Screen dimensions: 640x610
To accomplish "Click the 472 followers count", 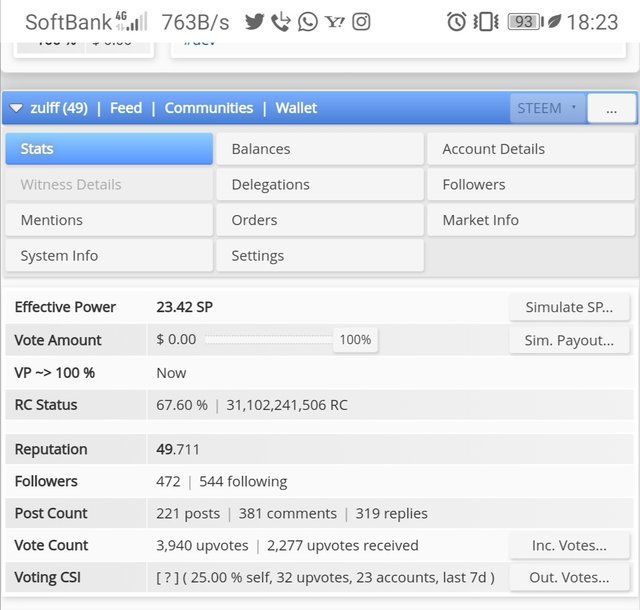I will pyautogui.click(x=168, y=482).
